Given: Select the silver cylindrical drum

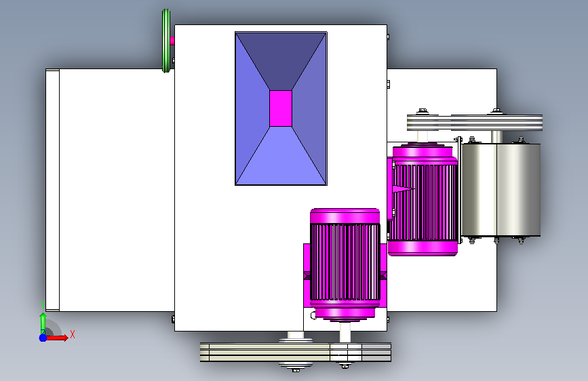Looking at the screenshot, I should [x=501, y=190].
